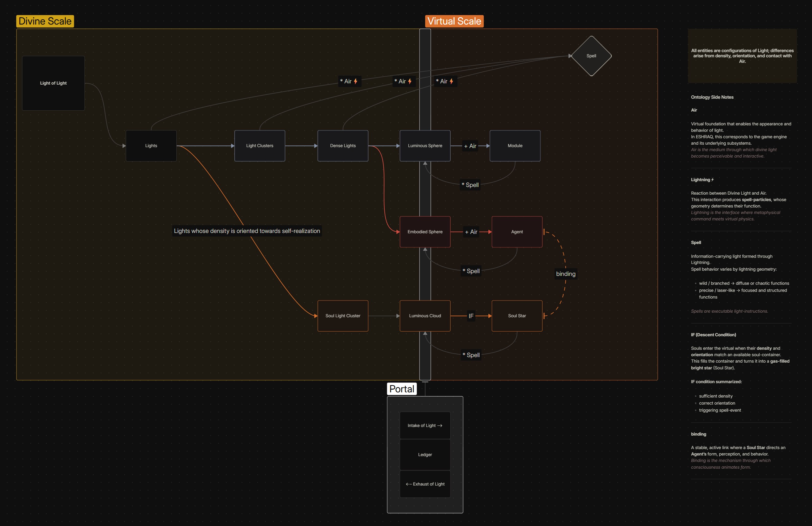Click the IF edge label

coord(471,316)
